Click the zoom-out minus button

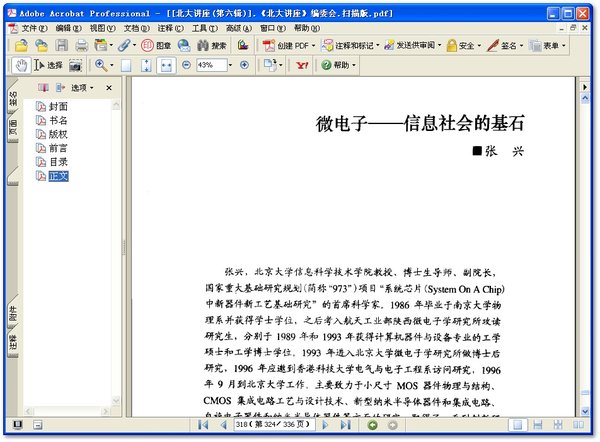[186, 65]
